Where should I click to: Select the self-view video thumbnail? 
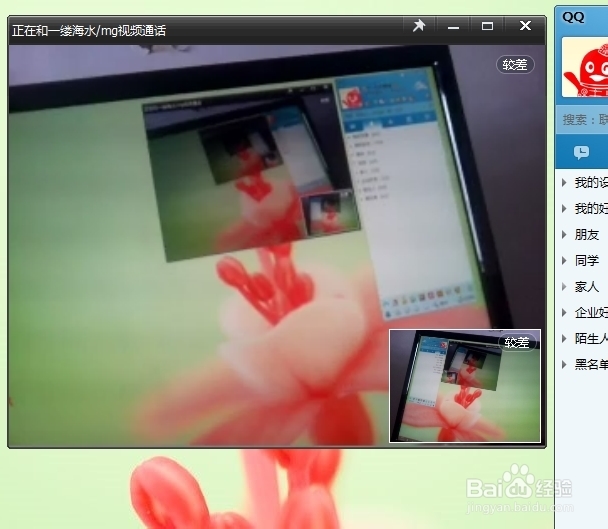465,386
